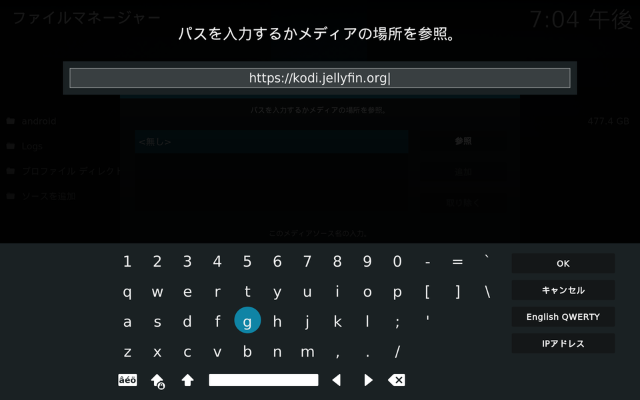Open the IPアドレス entry option
This screenshot has height=400, width=640.
(563, 344)
